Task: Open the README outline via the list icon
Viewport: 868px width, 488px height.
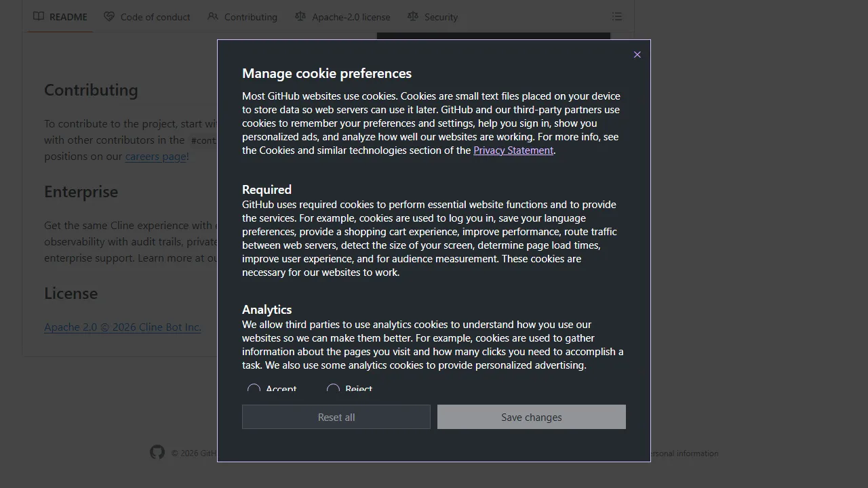Action: click(617, 16)
